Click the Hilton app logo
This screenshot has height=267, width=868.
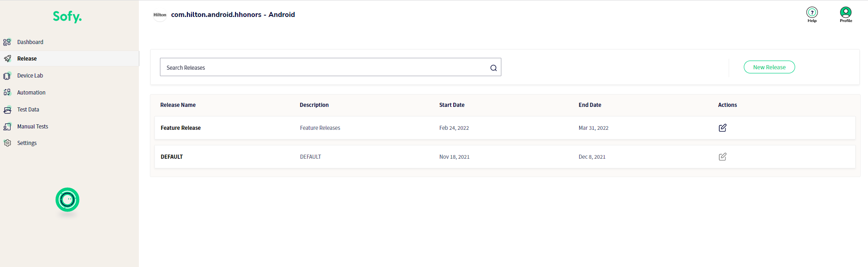tap(160, 15)
